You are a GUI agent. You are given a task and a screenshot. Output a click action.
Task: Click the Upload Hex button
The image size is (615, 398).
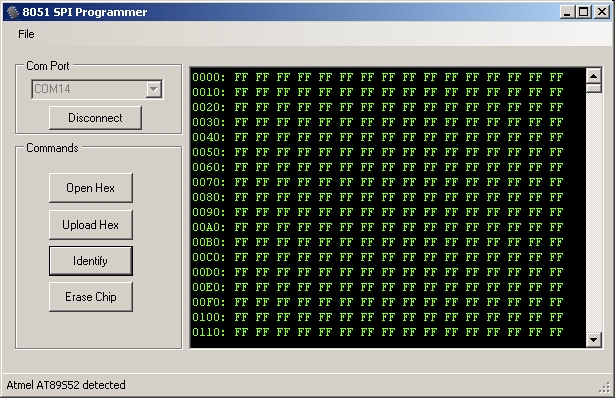[x=91, y=225]
